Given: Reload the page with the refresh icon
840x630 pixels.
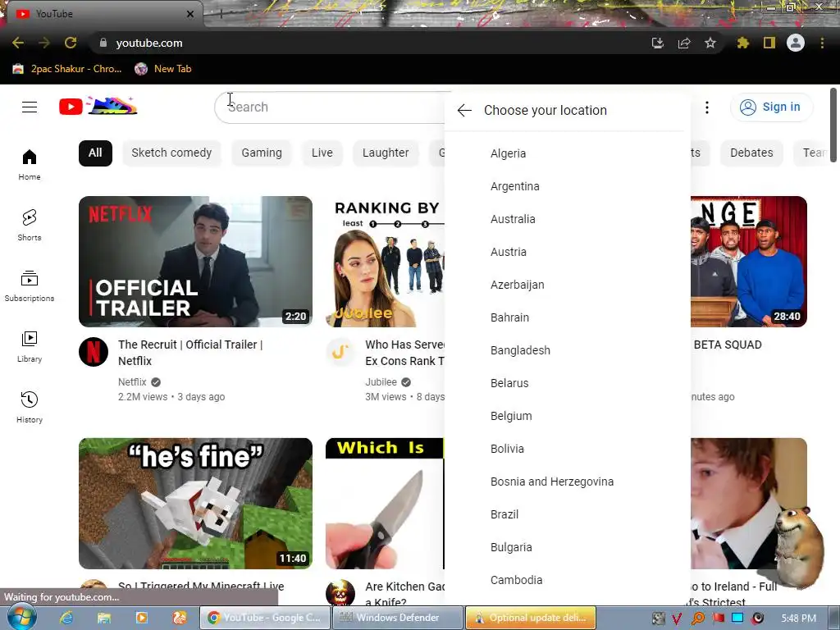Looking at the screenshot, I should click(x=71, y=43).
